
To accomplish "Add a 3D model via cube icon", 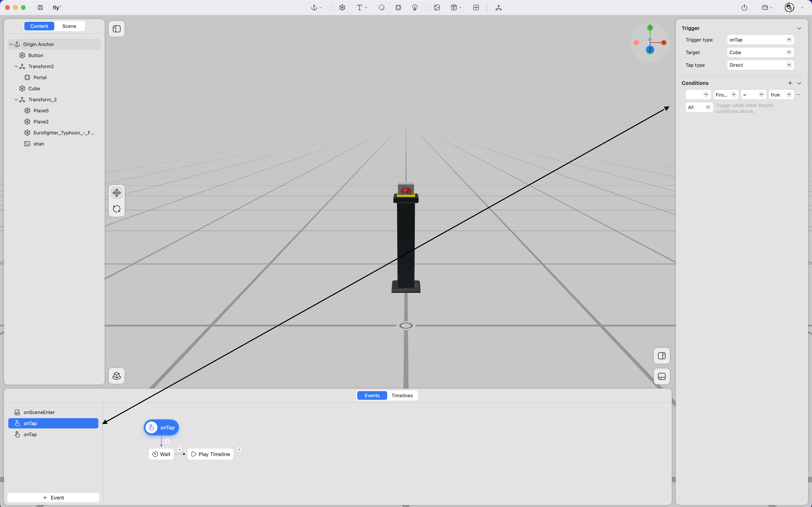I will [342, 7].
